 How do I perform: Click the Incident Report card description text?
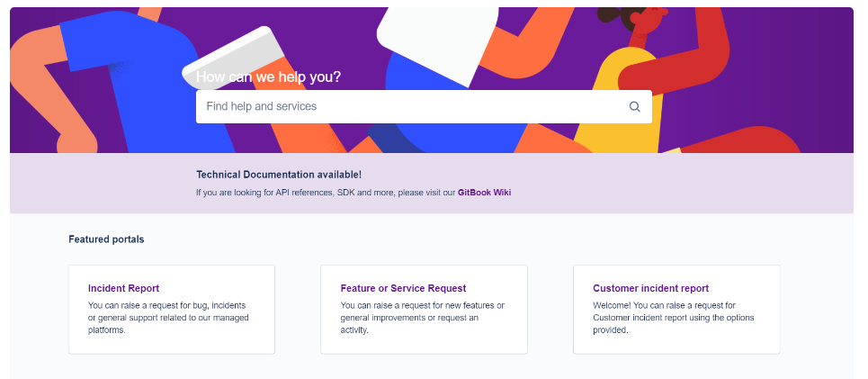point(168,318)
